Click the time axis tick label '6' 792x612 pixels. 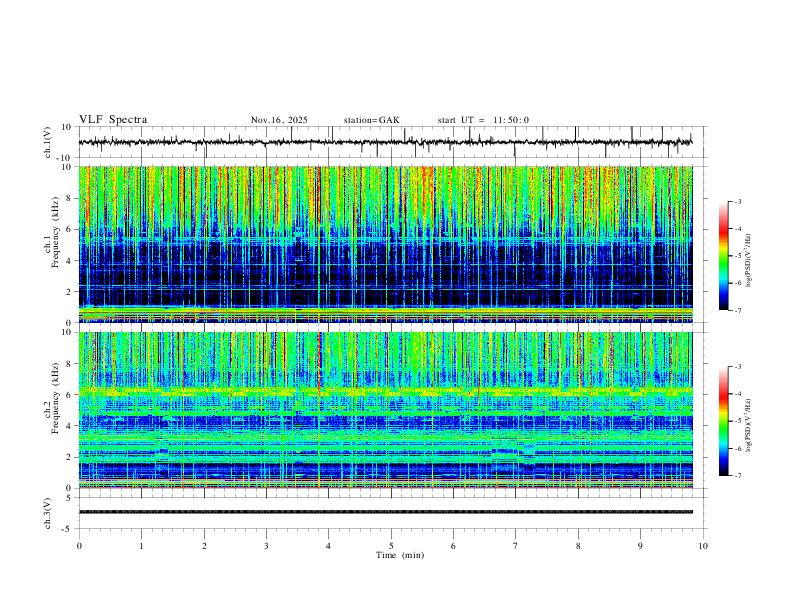click(453, 546)
